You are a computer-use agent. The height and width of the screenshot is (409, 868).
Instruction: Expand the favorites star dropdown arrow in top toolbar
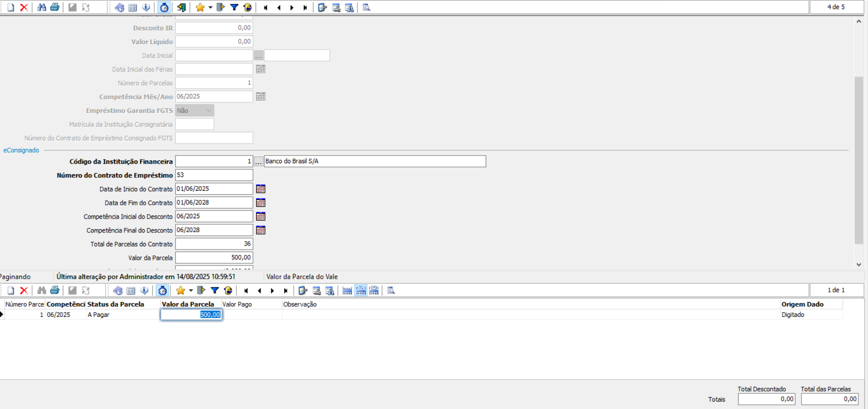click(x=210, y=7)
